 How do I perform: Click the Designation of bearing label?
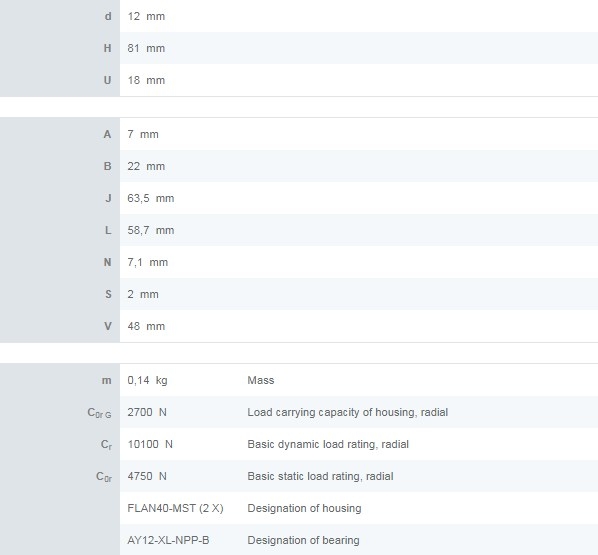tap(304, 541)
